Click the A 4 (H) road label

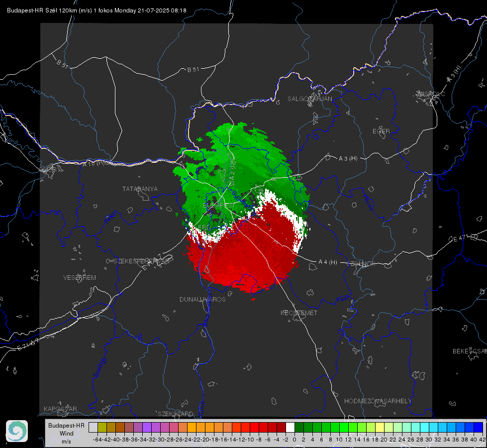pos(328,262)
